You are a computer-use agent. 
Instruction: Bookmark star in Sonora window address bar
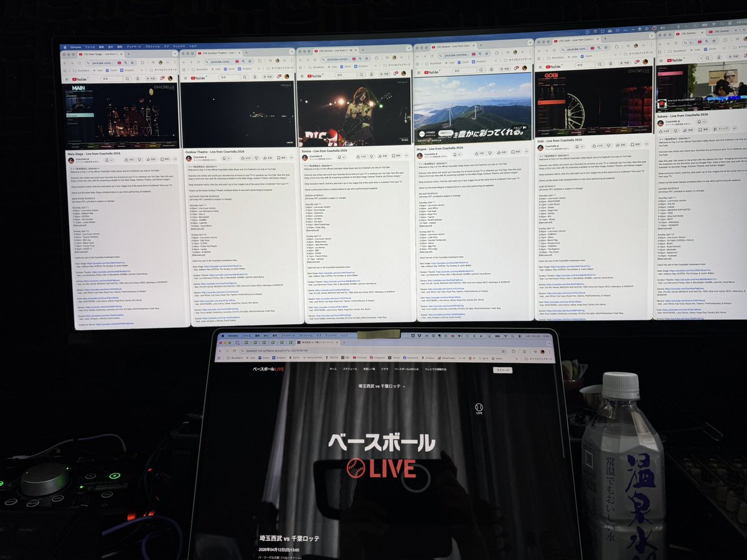coord(367,58)
